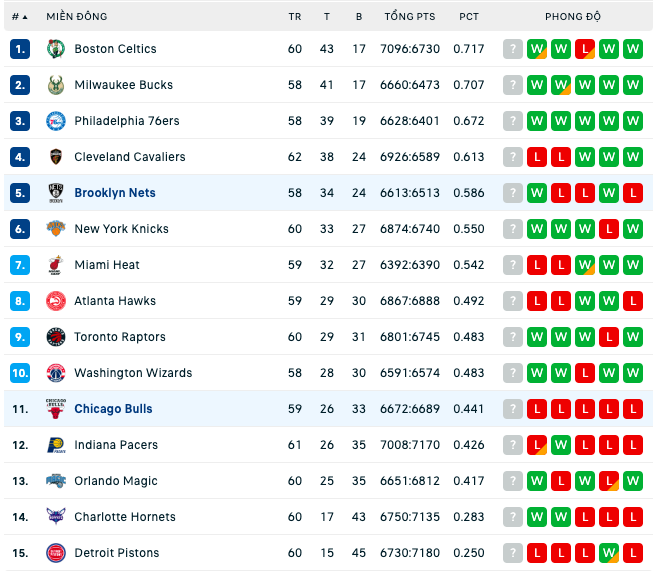Click the Boston Celtics team logo
Screen dimensions: 657x577
(56, 49)
